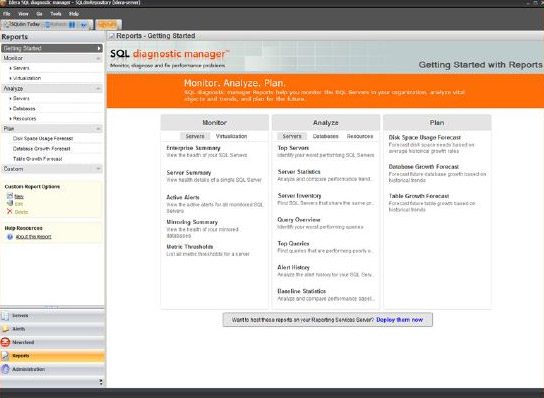Click the blue help icon under Help Resources

point(10,237)
